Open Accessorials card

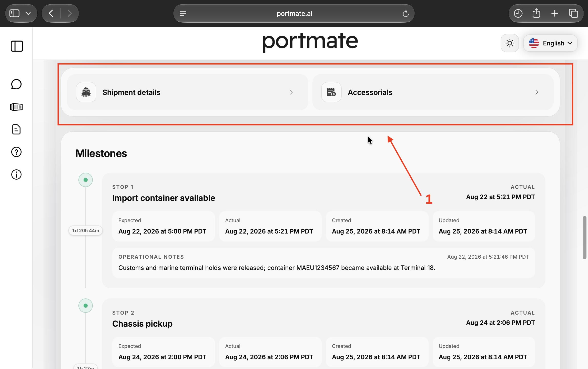[x=433, y=92]
